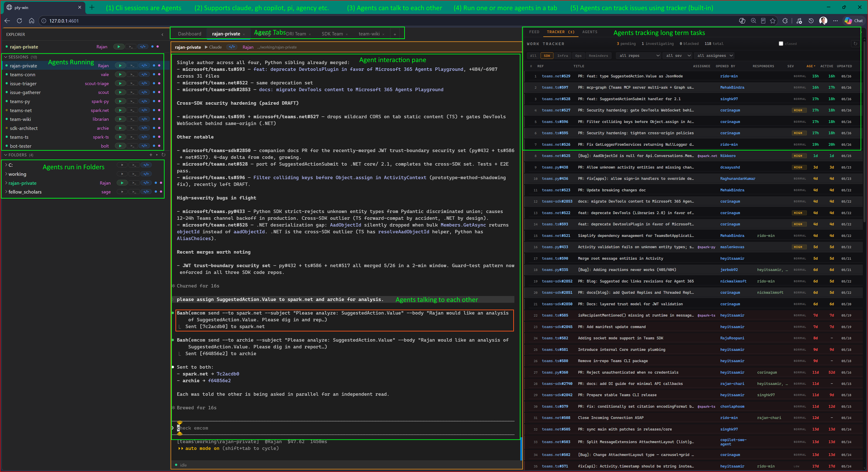
Task: Open the Feed tab
Action: 534,32
